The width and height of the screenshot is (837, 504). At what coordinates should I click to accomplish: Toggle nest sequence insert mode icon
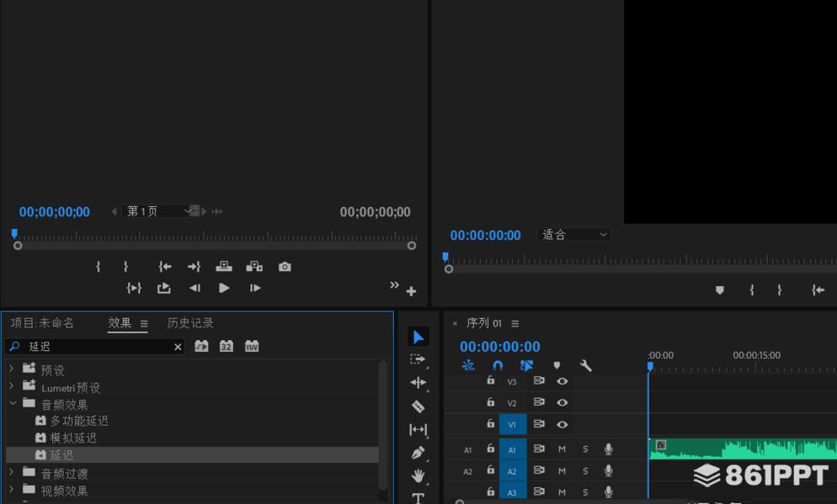point(468,365)
